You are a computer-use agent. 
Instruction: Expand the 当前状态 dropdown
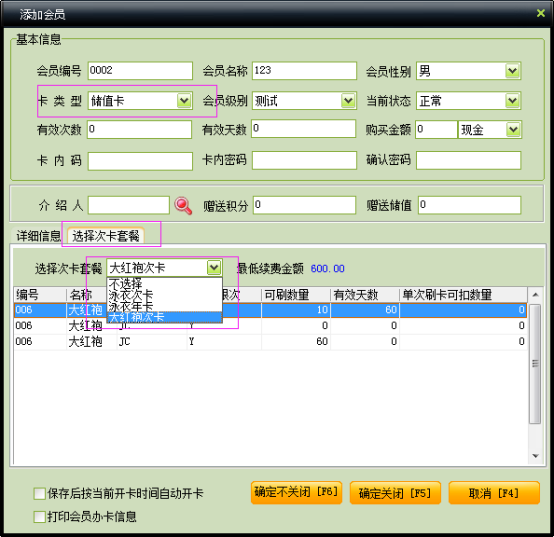tap(512, 101)
